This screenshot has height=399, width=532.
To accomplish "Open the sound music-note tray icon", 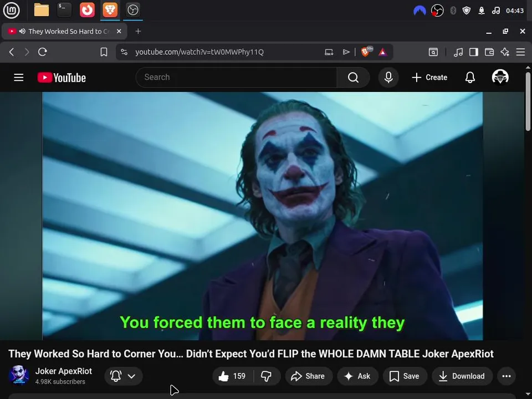I will click(x=495, y=11).
